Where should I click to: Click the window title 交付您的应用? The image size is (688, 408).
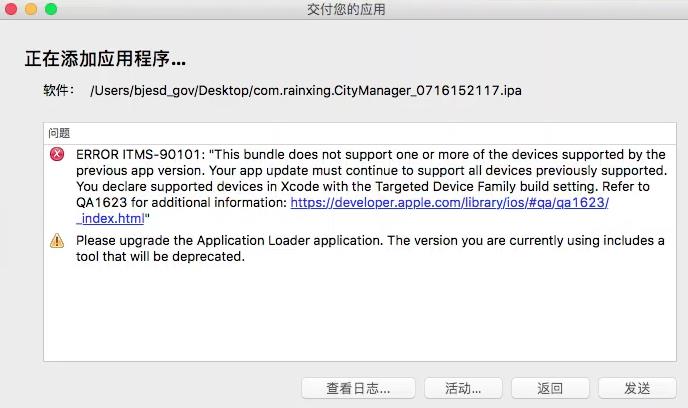(x=345, y=10)
